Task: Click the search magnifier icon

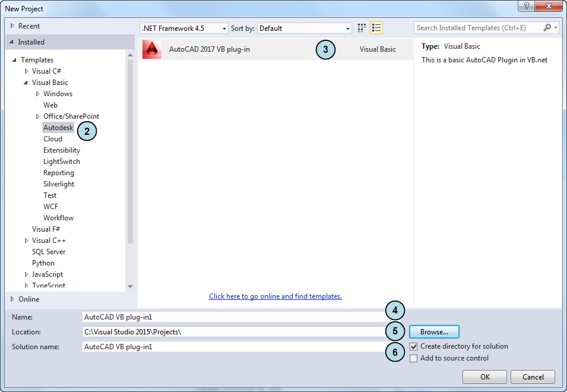Action: [547, 27]
